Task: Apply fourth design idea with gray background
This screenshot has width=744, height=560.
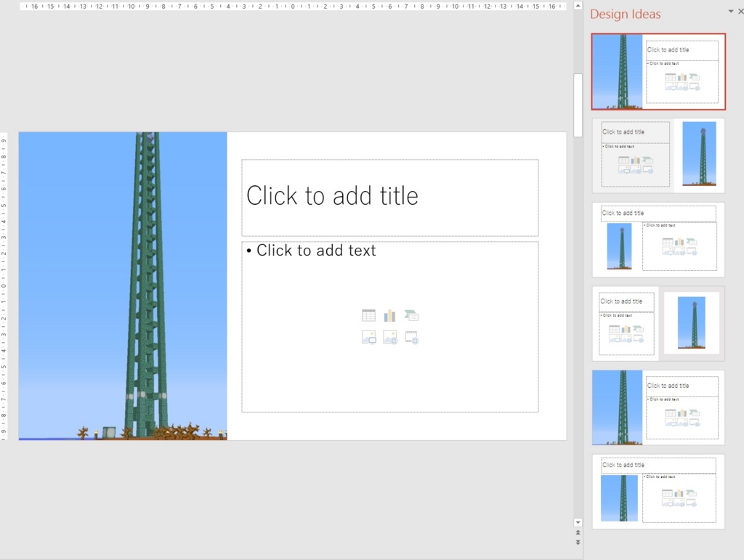Action: pos(658,323)
